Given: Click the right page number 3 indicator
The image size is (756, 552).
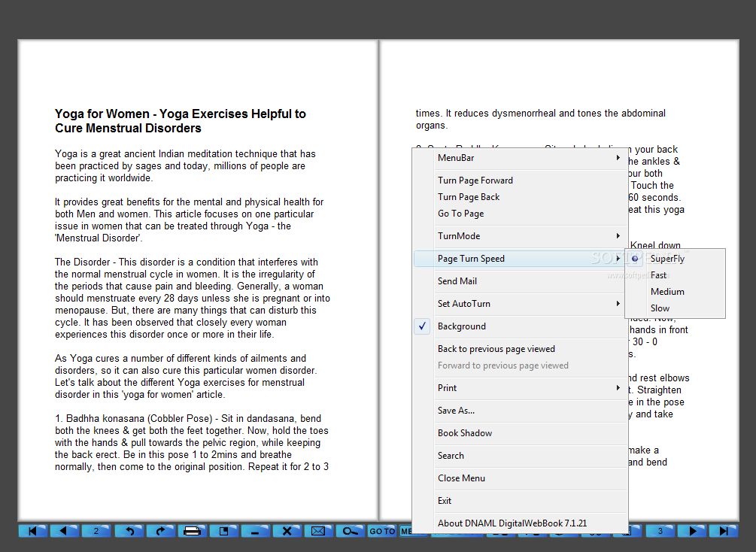Looking at the screenshot, I should (x=660, y=531).
